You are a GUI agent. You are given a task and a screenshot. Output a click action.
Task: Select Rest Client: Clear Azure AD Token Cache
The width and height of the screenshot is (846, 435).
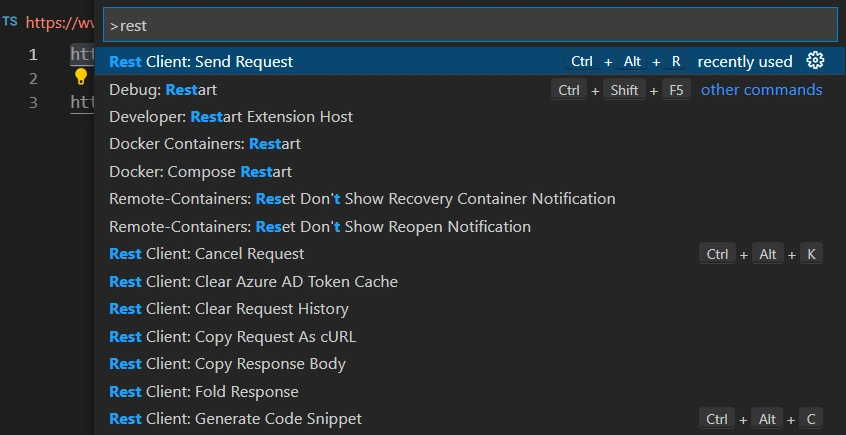coord(468,282)
